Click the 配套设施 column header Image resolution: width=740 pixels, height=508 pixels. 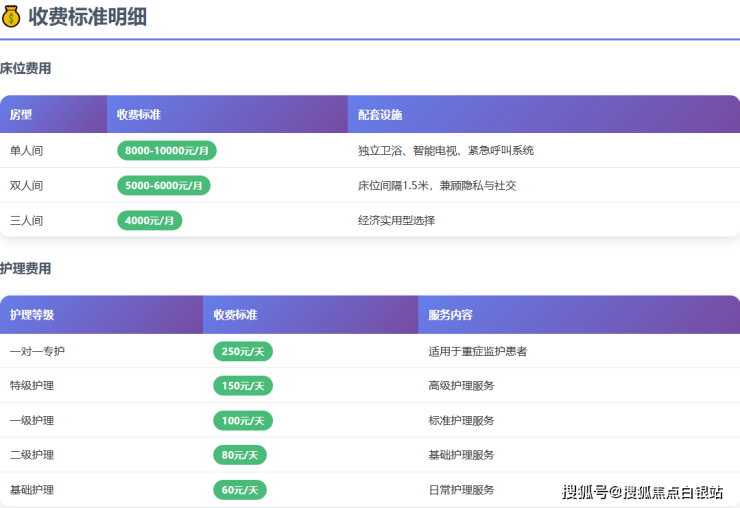pos(380,115)
